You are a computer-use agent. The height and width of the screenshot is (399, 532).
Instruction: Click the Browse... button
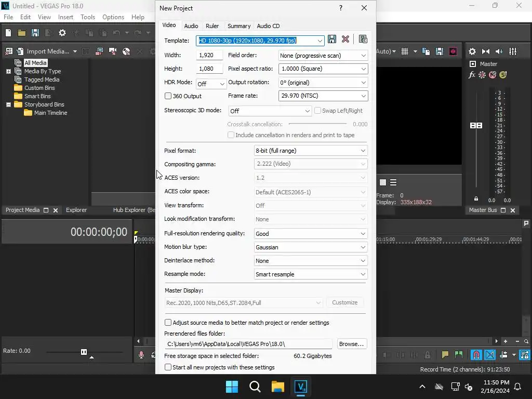[352, 344]
